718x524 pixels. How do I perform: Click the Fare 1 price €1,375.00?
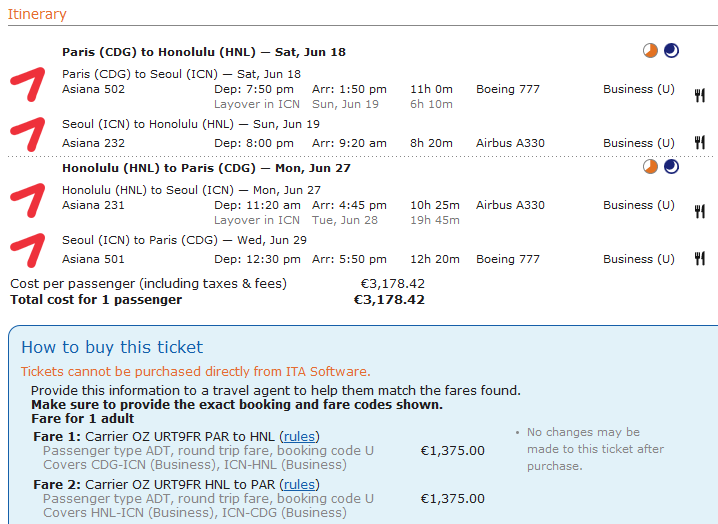coord(452,451)
